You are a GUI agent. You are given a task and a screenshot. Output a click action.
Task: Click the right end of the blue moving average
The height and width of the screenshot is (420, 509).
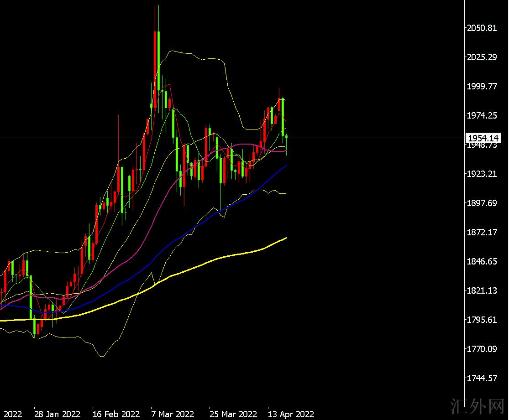(x=285, y=166)
